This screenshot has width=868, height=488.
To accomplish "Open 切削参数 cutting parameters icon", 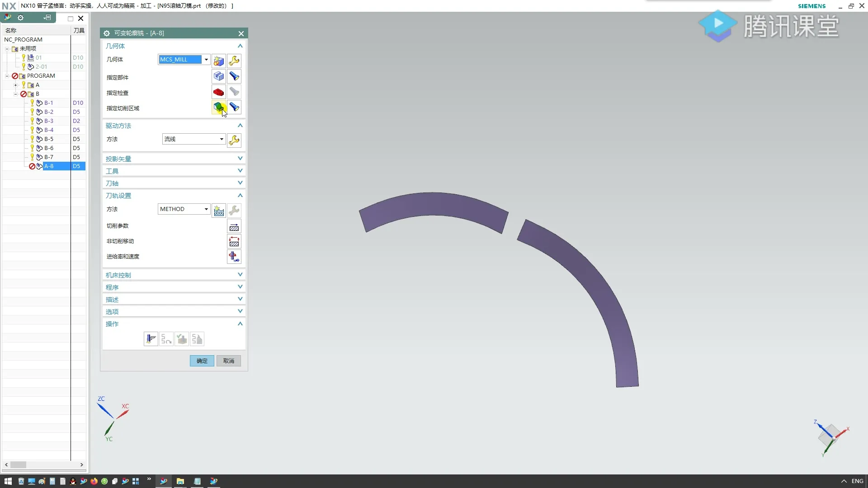I will point(234,226).
